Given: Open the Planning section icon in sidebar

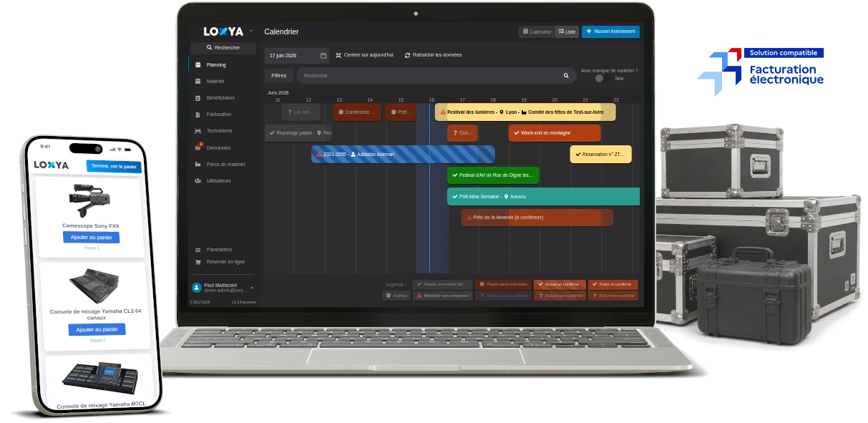Looking at the screenshot, I should pyautogui.click(x=198, y=65).
